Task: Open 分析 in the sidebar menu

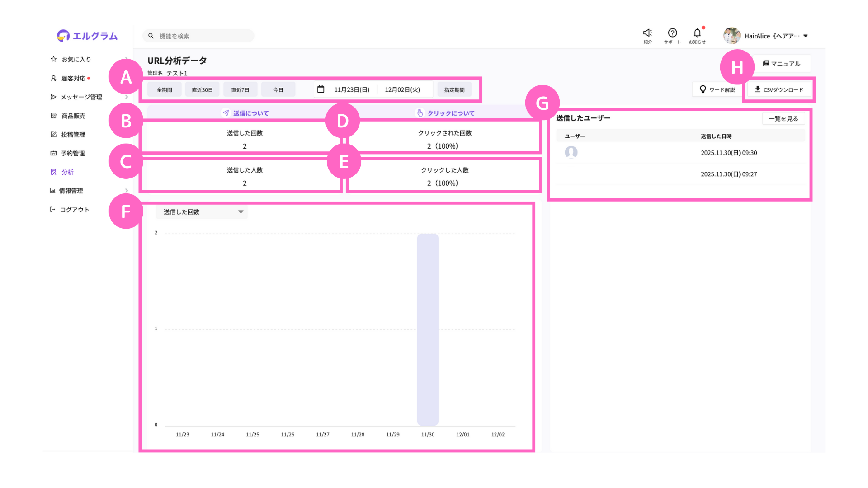Action: (67, 172)
